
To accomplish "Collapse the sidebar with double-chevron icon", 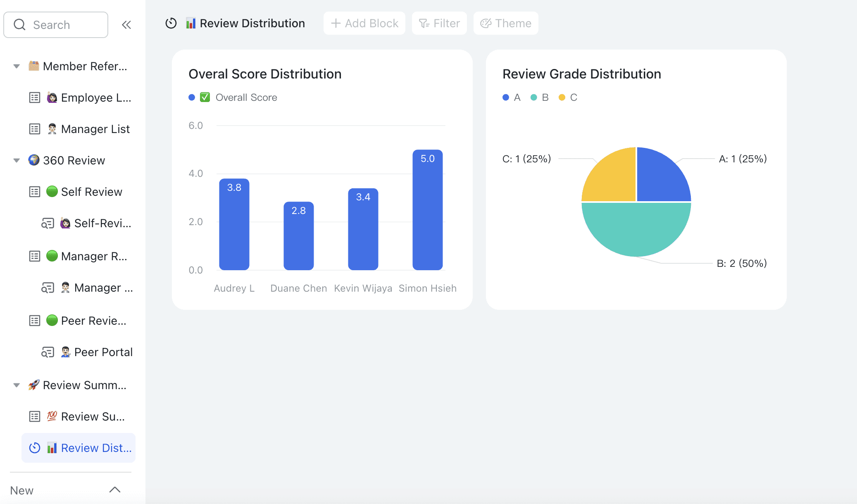I will 126,25.
